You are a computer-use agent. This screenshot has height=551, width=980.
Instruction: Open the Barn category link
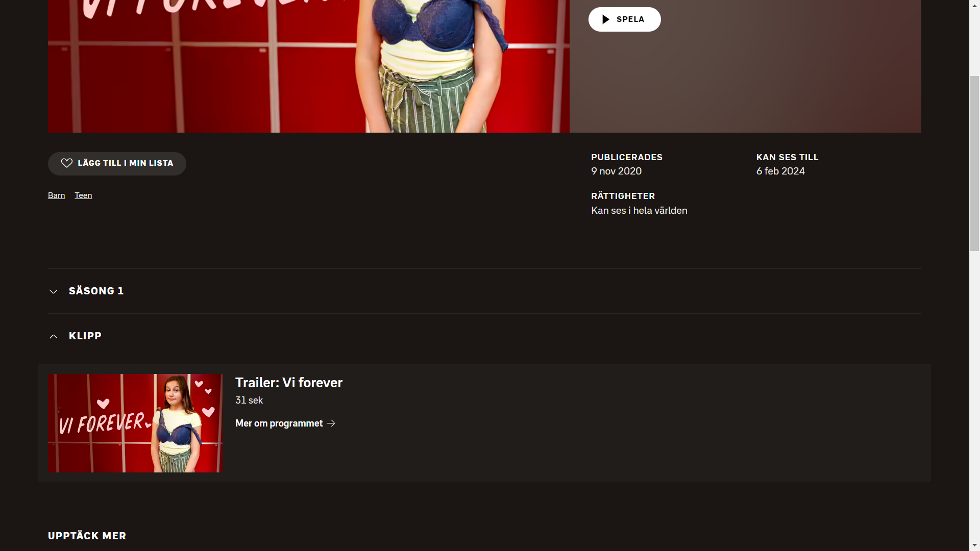click(x=56, y=195)
